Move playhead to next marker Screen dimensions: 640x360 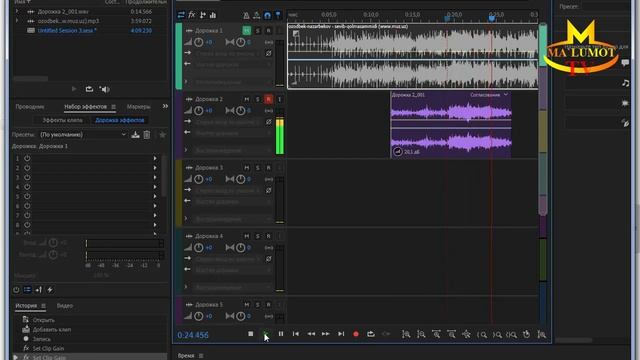[x=341, y=334]
